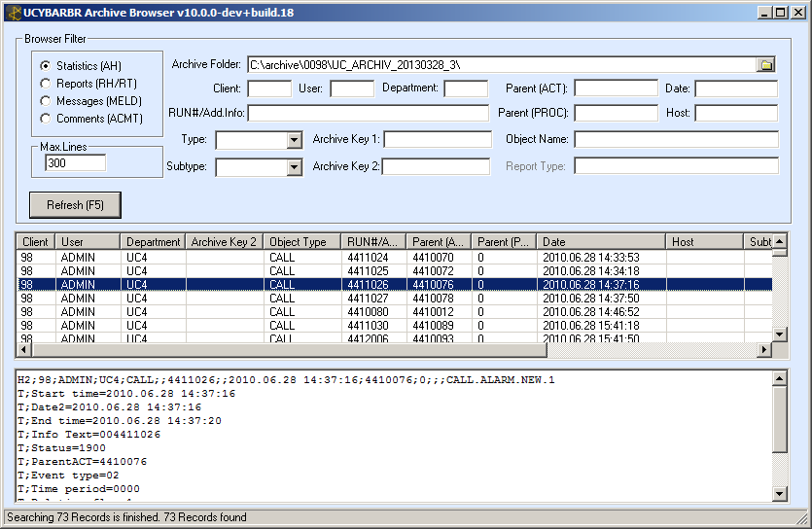Select the row with RUN# 4411024
The width and height of the screenshot is (812, 529).
[x=395, y=258]
